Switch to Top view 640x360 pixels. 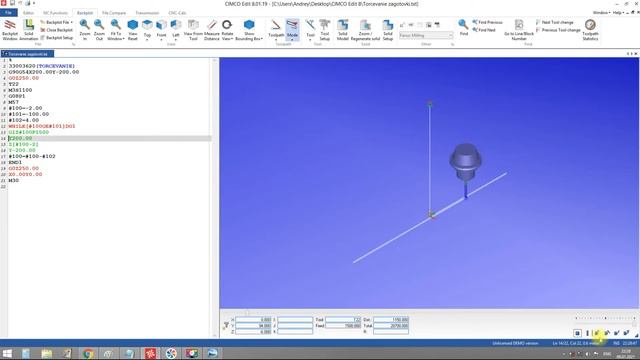coord(147,30)
